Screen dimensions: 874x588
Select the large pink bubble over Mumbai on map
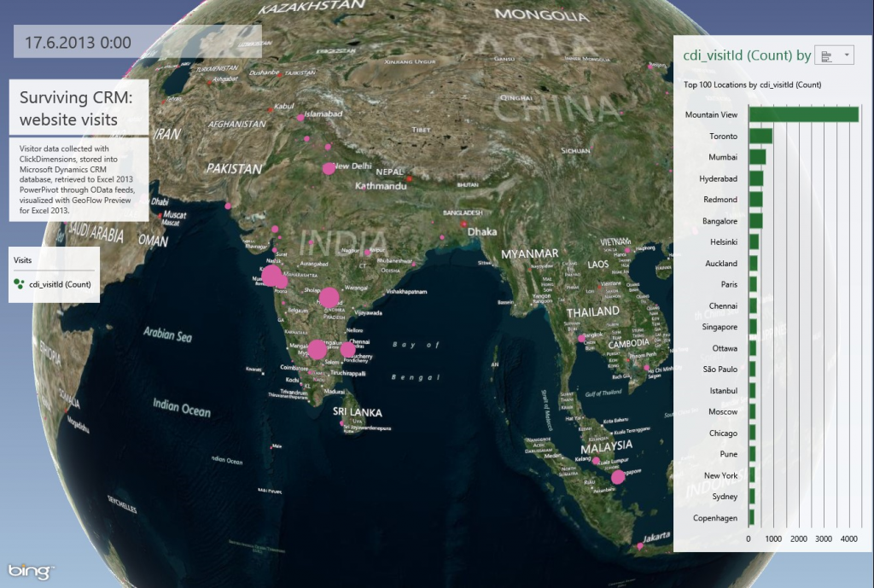[271, 276]
